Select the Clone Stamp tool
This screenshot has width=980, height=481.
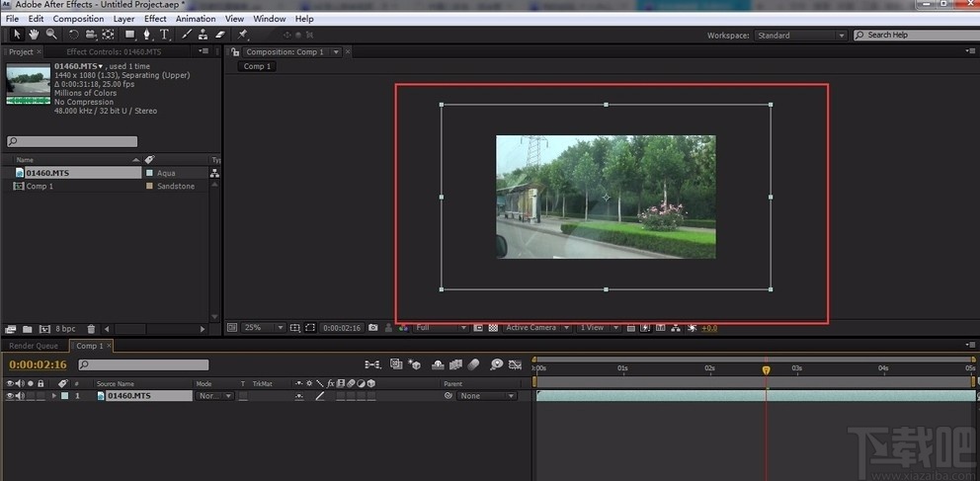[203, 35]
